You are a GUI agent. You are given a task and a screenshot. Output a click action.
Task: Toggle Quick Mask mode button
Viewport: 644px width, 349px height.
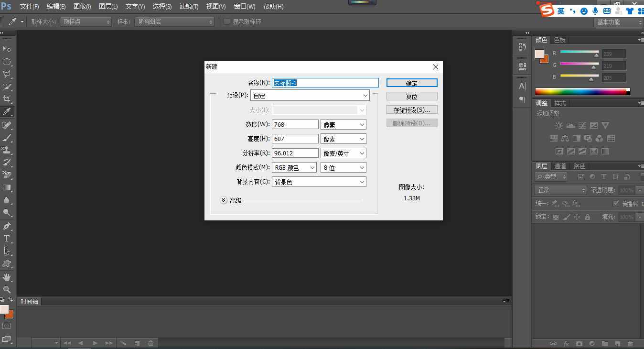(7, 326)
